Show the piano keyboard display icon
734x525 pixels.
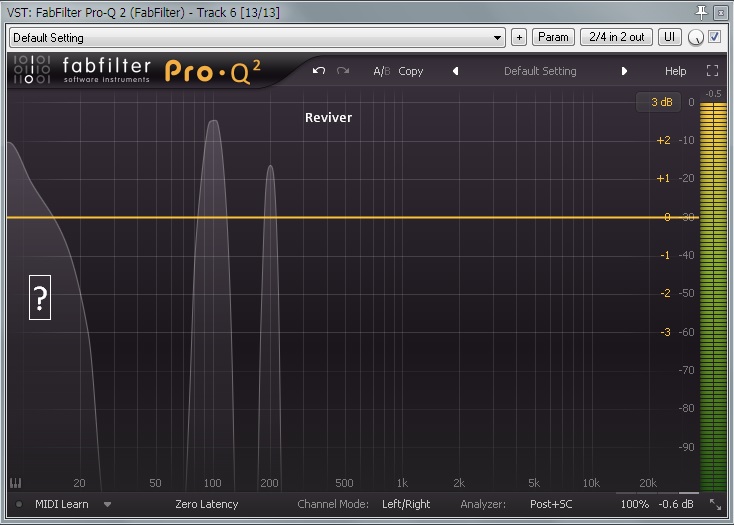[x=15, y=482]
